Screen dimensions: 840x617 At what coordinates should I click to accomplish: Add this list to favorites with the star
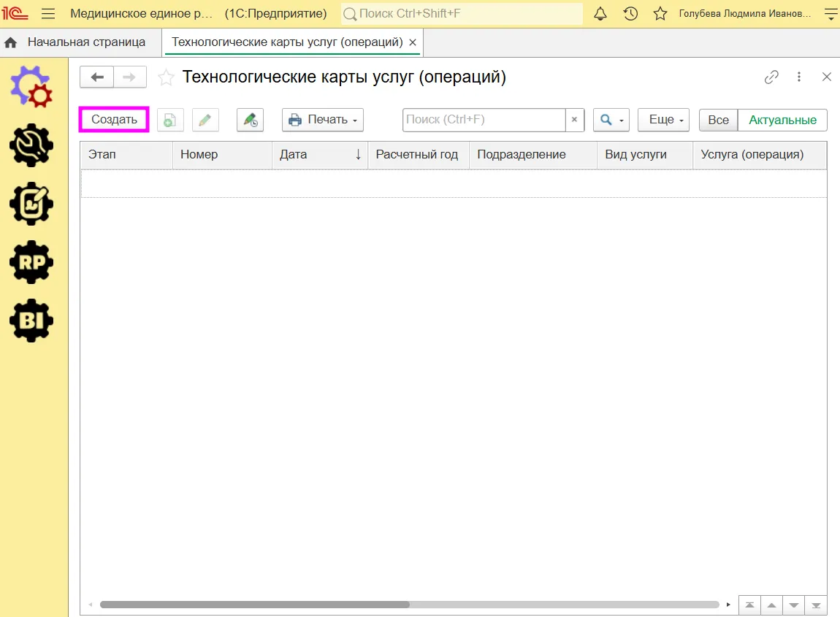(x=166, y=77)
